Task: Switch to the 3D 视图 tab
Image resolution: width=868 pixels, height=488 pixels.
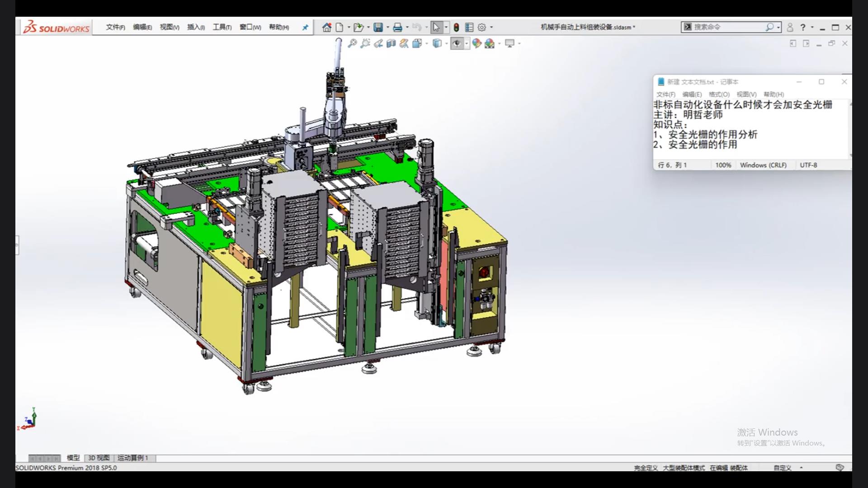Action: click(99, 458)
